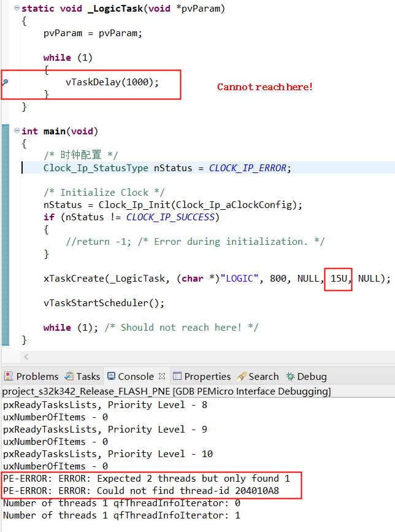
Task: Click the Console monitor icon
Action: pos(111,376)
